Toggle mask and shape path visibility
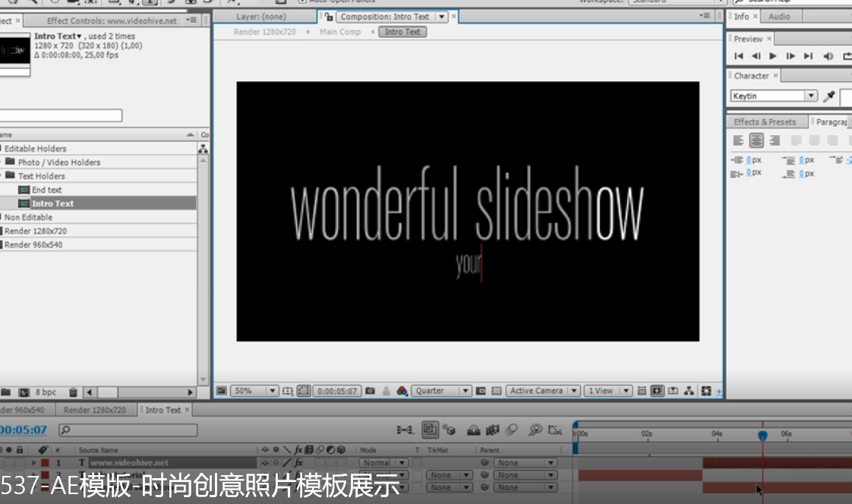 click(304, 391)
